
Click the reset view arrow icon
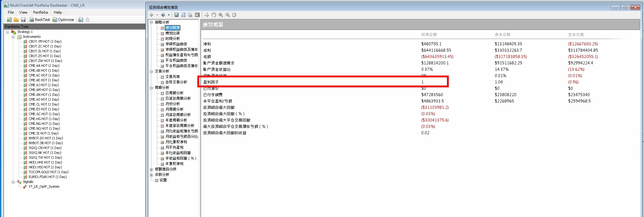(x=234, y=15)
